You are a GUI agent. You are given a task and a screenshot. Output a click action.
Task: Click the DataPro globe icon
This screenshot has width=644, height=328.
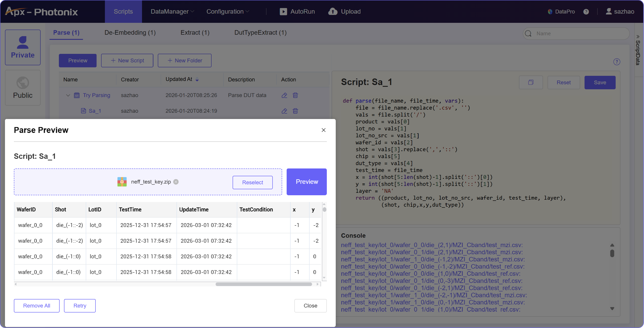click(550, 12)
